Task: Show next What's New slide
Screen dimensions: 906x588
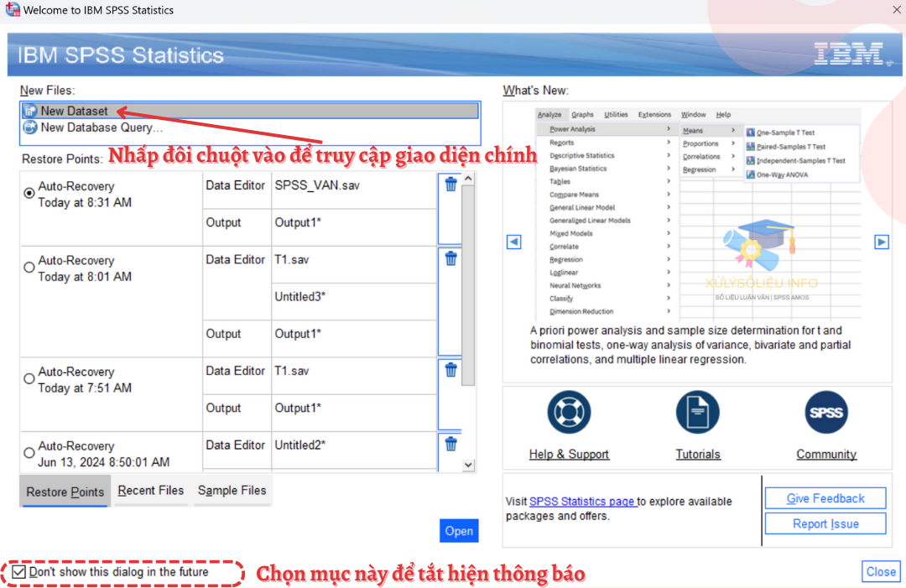Action: tap(881, 242)
